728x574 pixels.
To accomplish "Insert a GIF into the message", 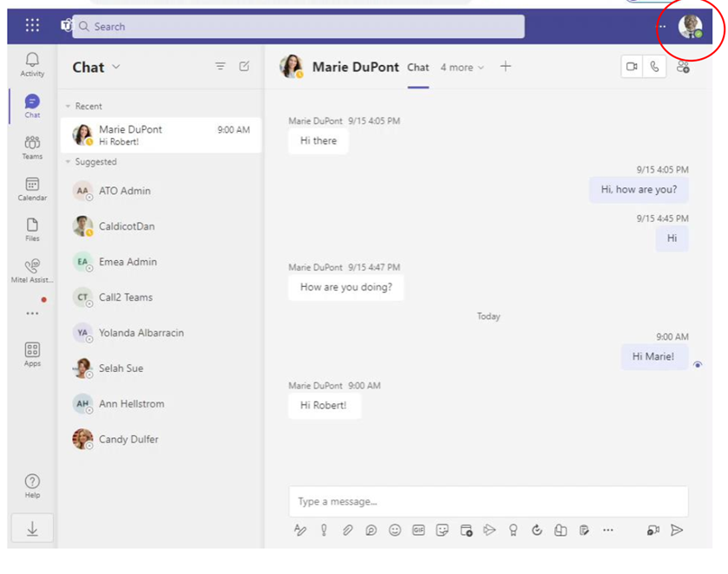I will 416,531.
